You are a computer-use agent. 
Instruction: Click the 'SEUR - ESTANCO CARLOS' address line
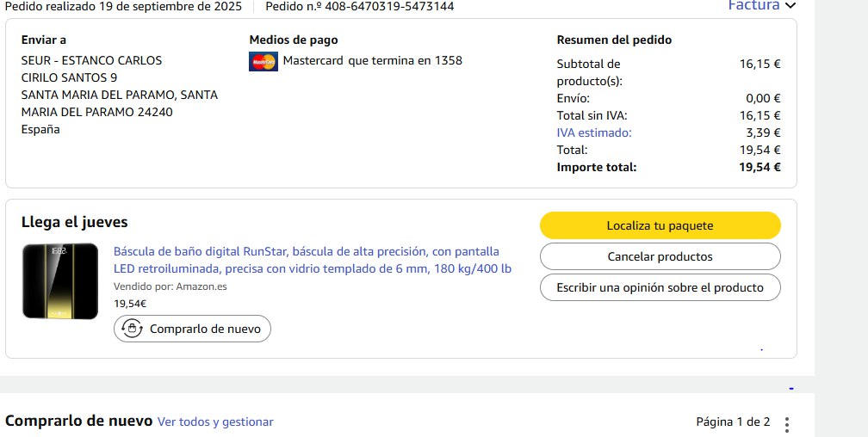(91, 60)
